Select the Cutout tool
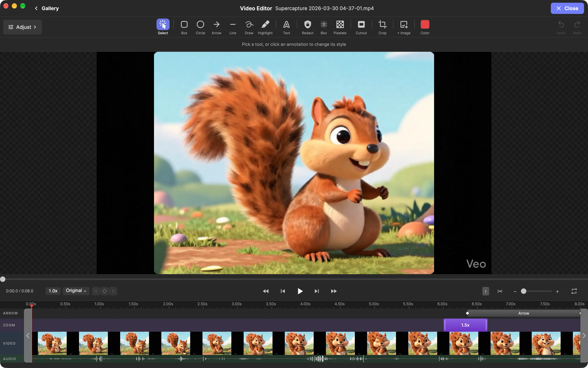 tap(361, 27)
